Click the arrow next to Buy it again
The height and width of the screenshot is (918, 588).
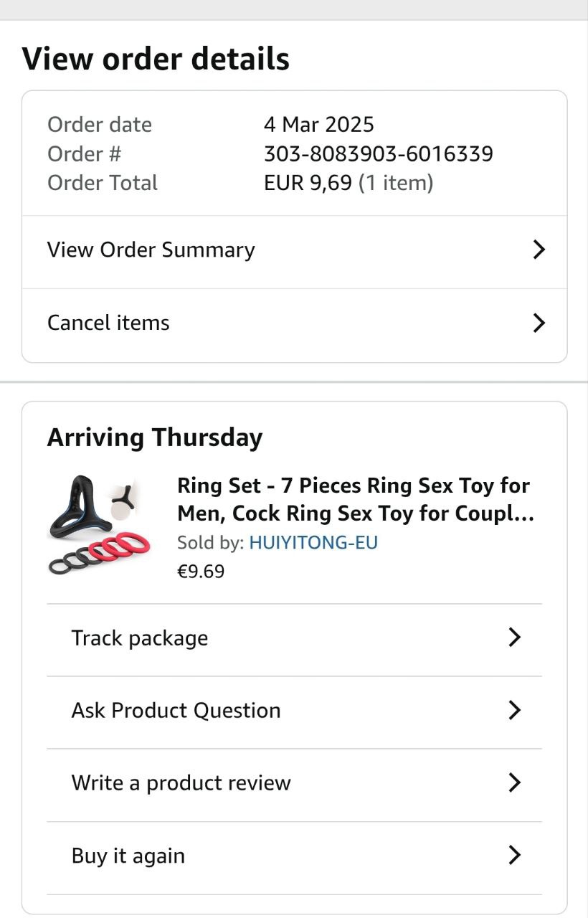[514, 856]
